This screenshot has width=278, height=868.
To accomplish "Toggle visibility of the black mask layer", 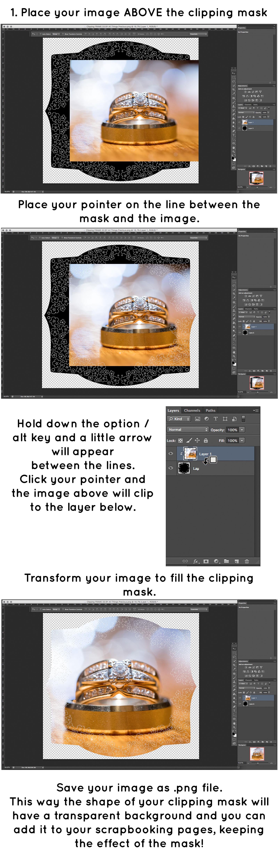I will pos(171,468).
